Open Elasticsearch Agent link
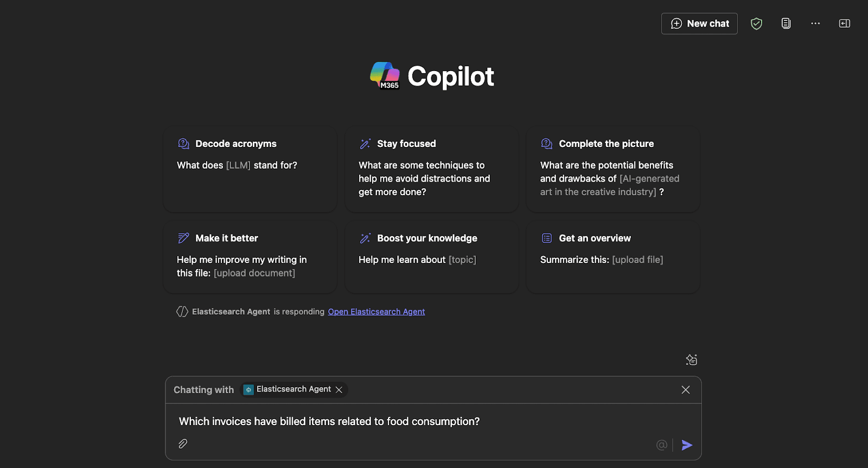Viewport: 868px width, 468px height. pos(376,312)
